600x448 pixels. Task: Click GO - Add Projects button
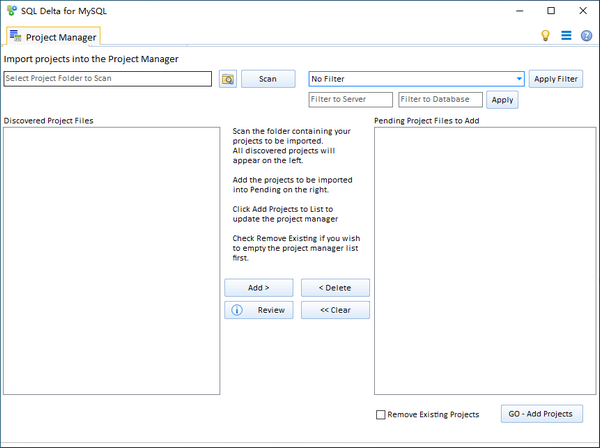542,414
